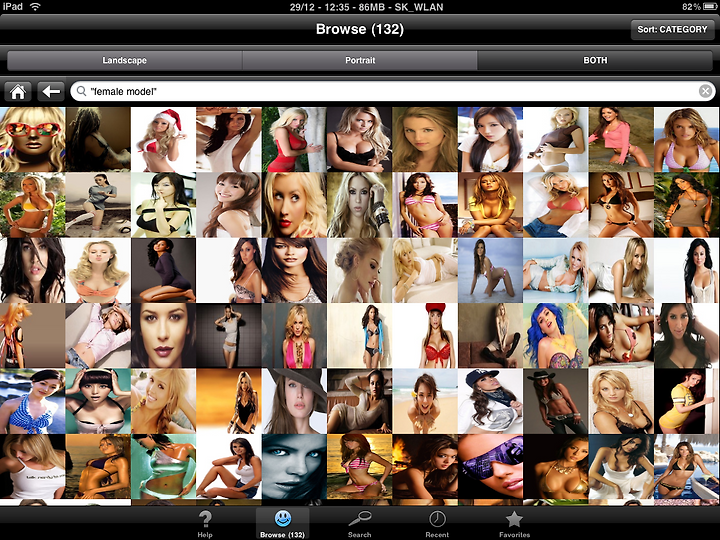720x540 pixels.
Task: Go back with the left arrow button
Action: 51,91
